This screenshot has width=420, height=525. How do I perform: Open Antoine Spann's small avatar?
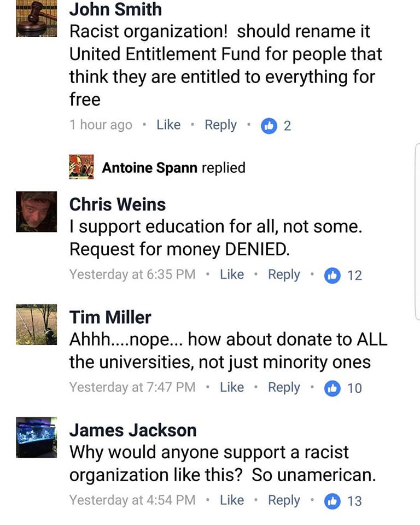point(81,167)
